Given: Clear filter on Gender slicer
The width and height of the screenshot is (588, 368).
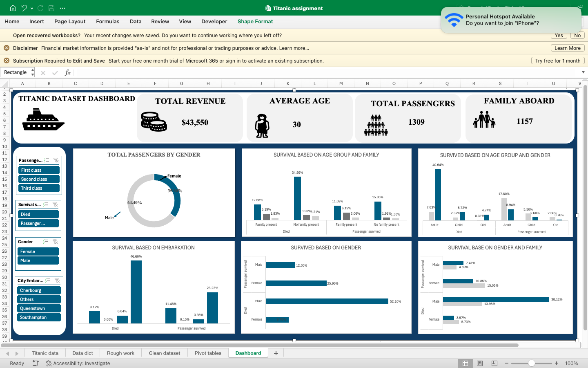Looking at the screenshot, I should tap(56, 242).
